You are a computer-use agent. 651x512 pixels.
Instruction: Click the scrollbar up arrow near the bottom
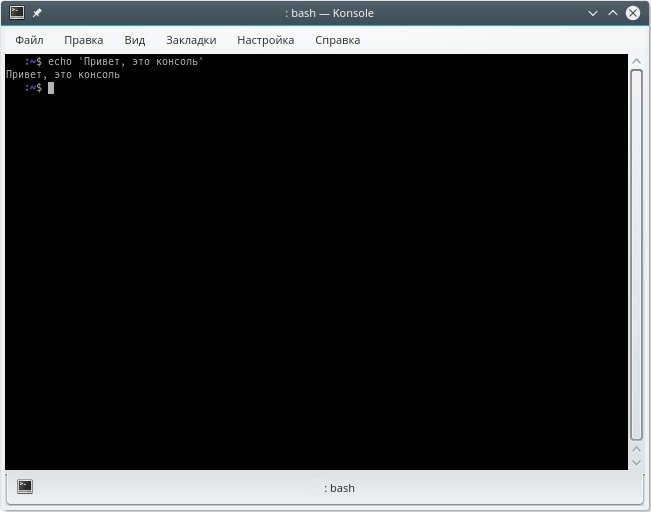(636, 449)
